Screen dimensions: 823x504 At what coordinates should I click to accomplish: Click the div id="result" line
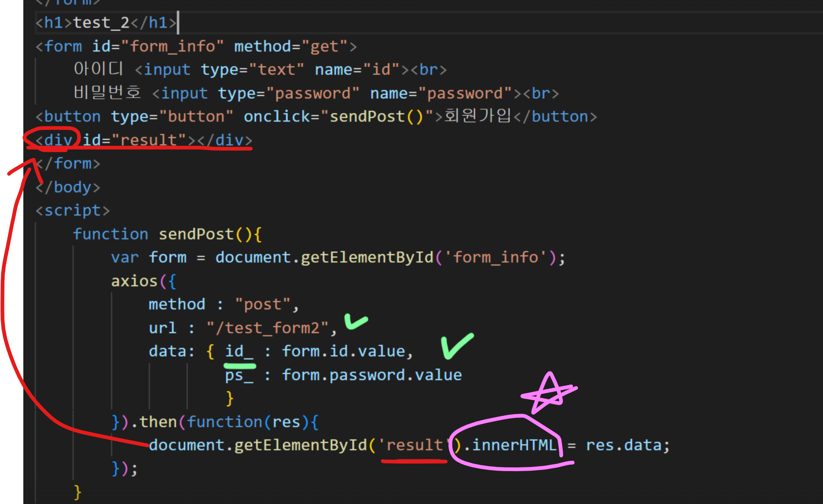[x=144, y=140]
